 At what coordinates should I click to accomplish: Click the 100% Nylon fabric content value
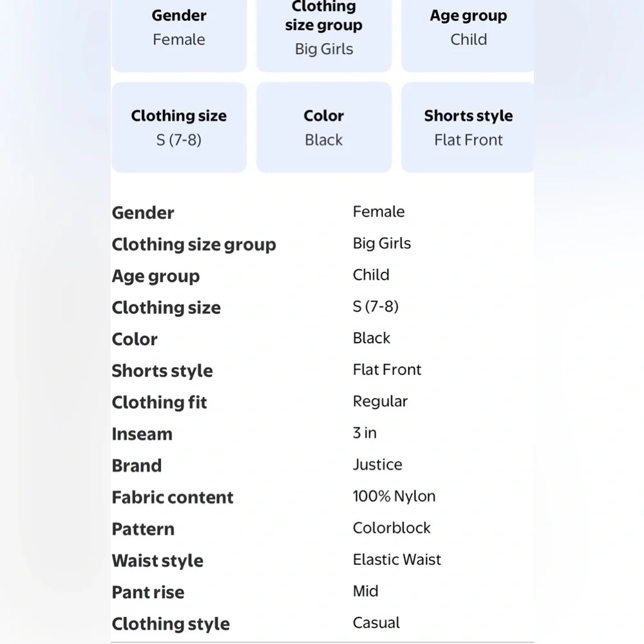[394, 496]
